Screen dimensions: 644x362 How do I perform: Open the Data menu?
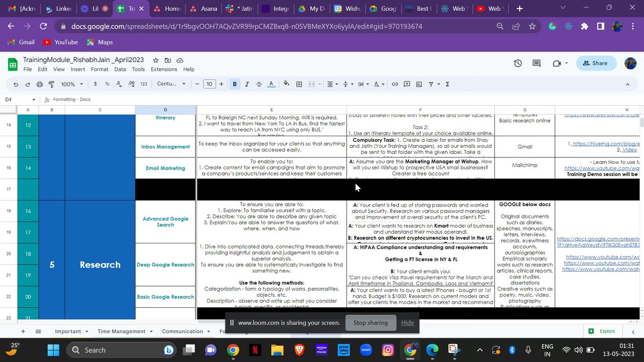[x=120, y=69]
